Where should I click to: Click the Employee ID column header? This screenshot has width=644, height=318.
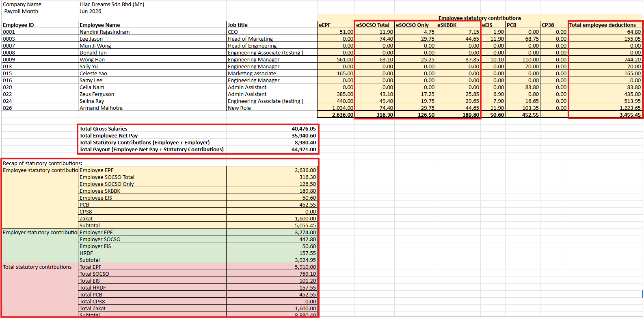[40, 25]
